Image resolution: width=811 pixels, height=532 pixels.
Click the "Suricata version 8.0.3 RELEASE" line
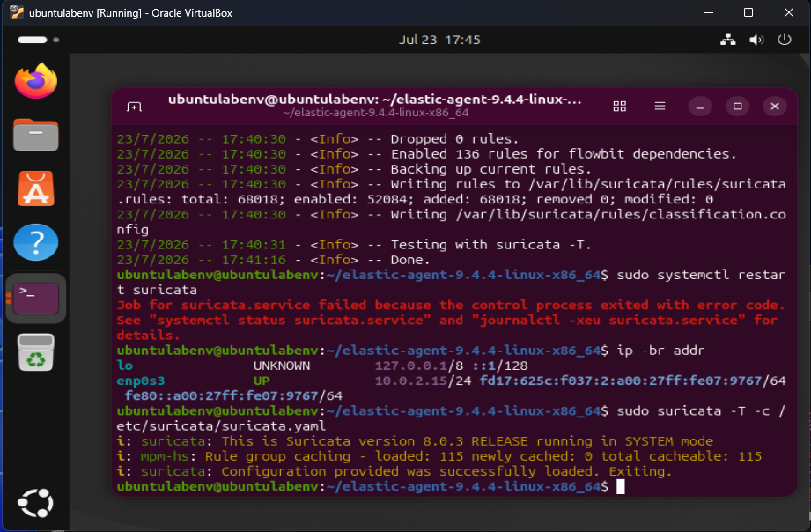pos(415,441)
